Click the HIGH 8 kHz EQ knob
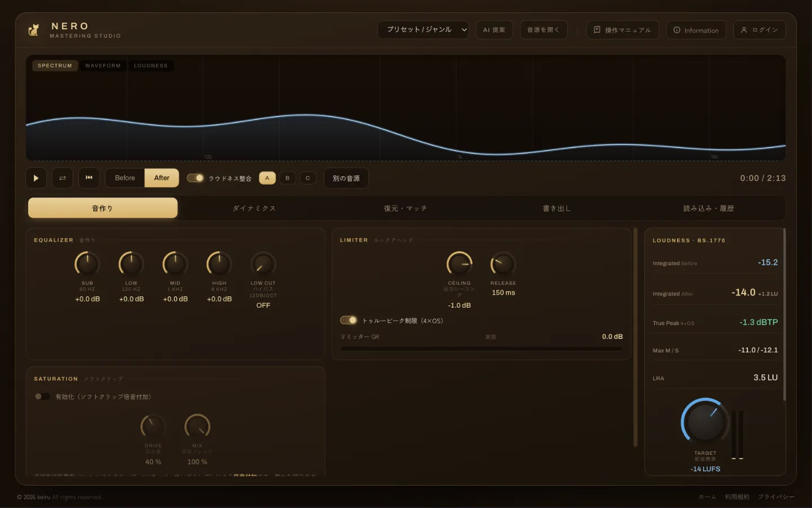The height and width of the screenshot is (508, 812). 219,264
